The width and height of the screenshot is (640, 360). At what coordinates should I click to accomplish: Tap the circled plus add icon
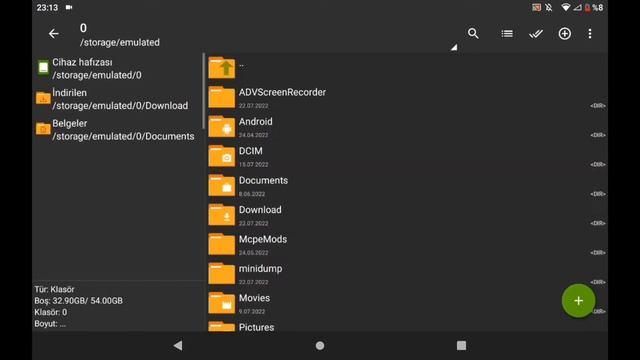coord(564,33)
